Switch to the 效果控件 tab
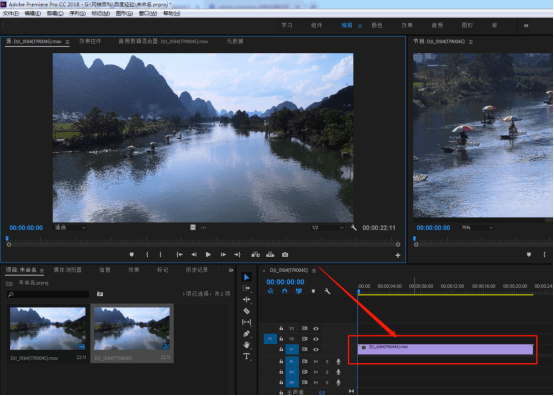This screenshot has height=396, width=554. (x=90, y=41)
